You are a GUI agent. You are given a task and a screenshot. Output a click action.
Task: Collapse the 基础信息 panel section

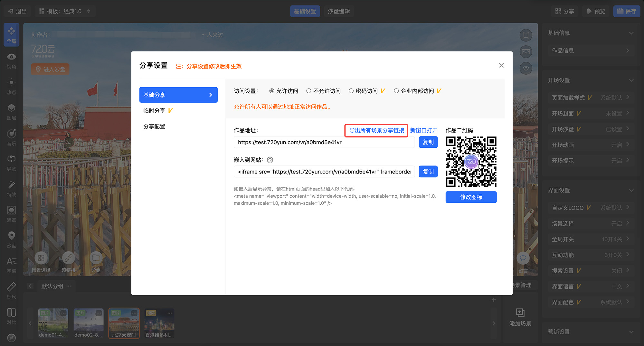click(x=631, y=33)
